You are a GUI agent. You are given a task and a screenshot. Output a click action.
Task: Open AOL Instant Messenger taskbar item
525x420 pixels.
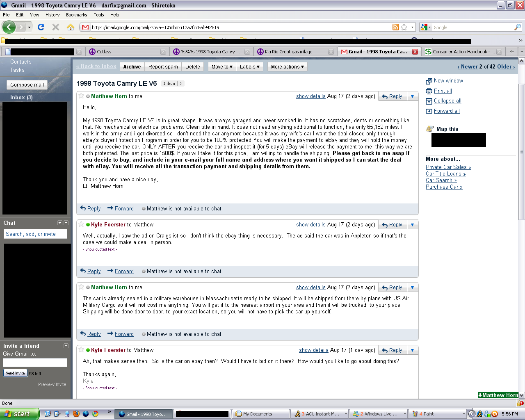320,414
